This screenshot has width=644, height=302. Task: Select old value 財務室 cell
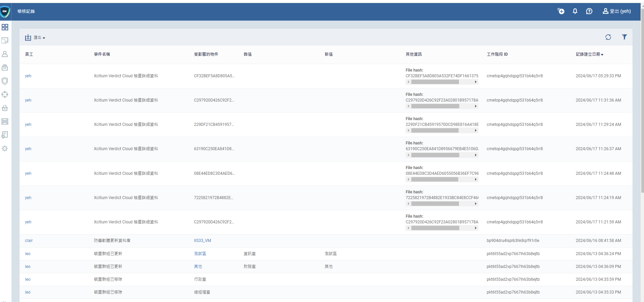(x=250, y=267)
